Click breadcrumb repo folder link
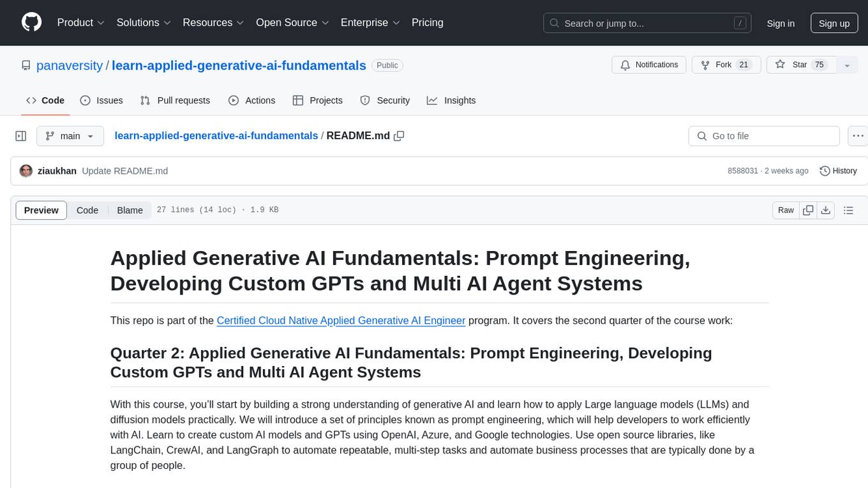 tap(216, 135)
